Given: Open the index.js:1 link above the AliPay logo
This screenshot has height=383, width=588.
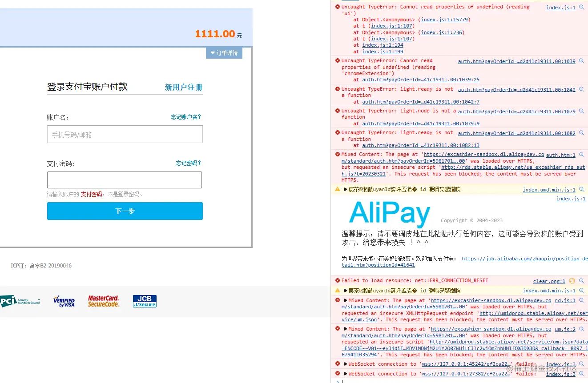Looking at the screenshot, I should pos(571,199).
